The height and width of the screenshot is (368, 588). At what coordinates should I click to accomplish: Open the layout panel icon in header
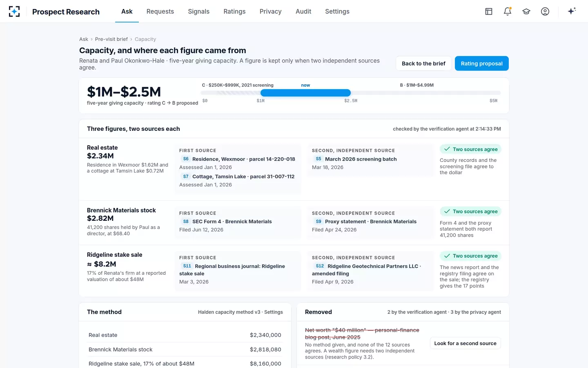489,11
